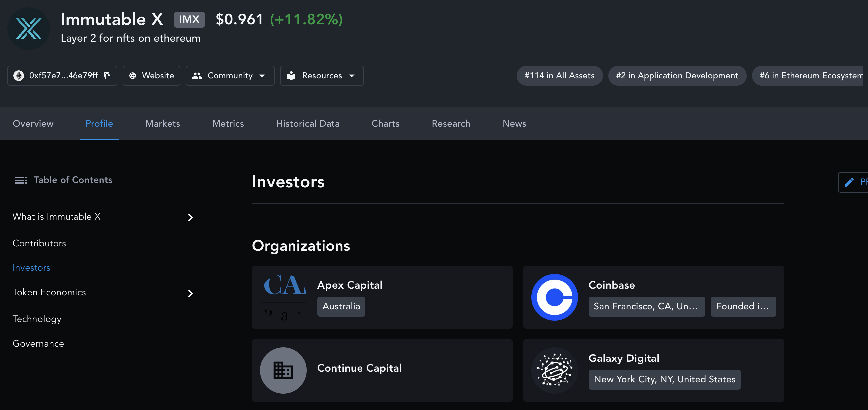
Task: Expand the Token Economics section
Action: pyautogui.click(x=190, y=293)
